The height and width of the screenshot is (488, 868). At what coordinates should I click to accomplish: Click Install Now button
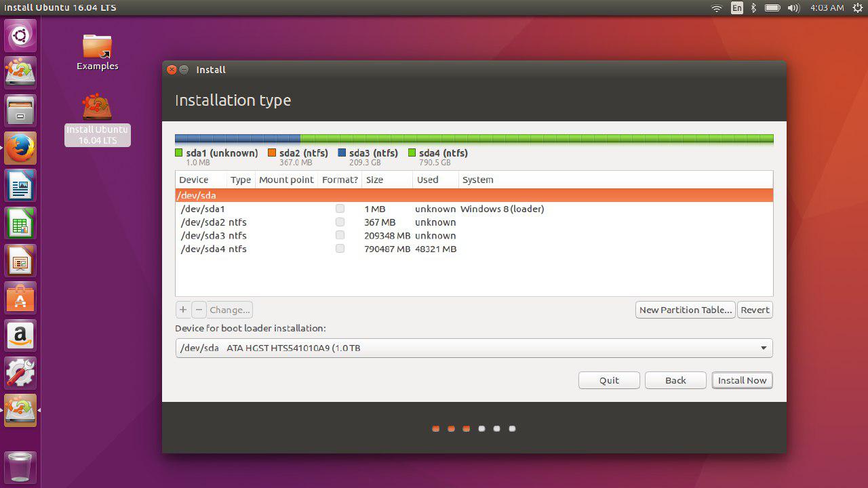742,380
